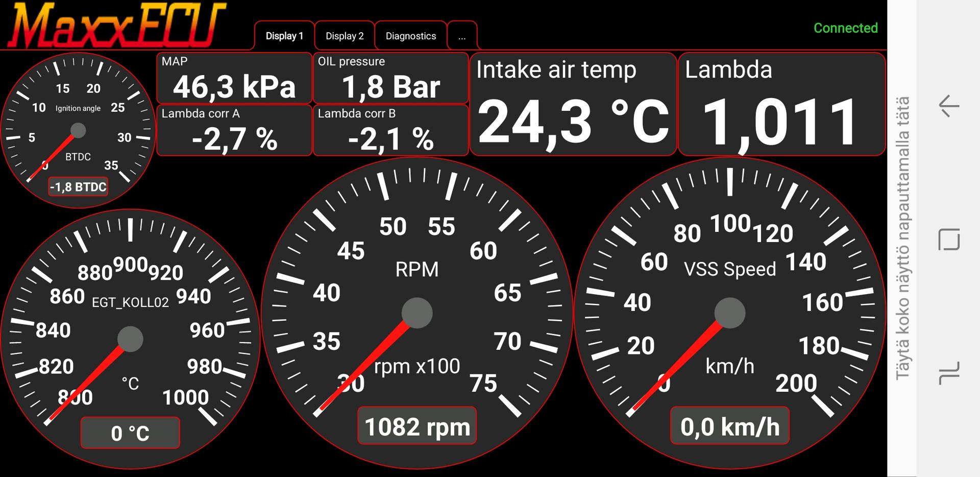980x477 pixels.
Task: Open the Display 2 tab
Action: [345, 36]
